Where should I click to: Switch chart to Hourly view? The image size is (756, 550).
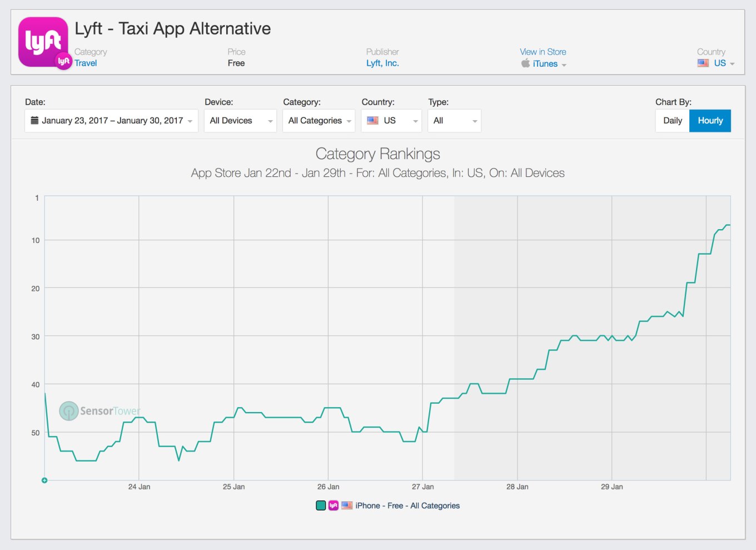pyautogui.click(x=710, y=121)
